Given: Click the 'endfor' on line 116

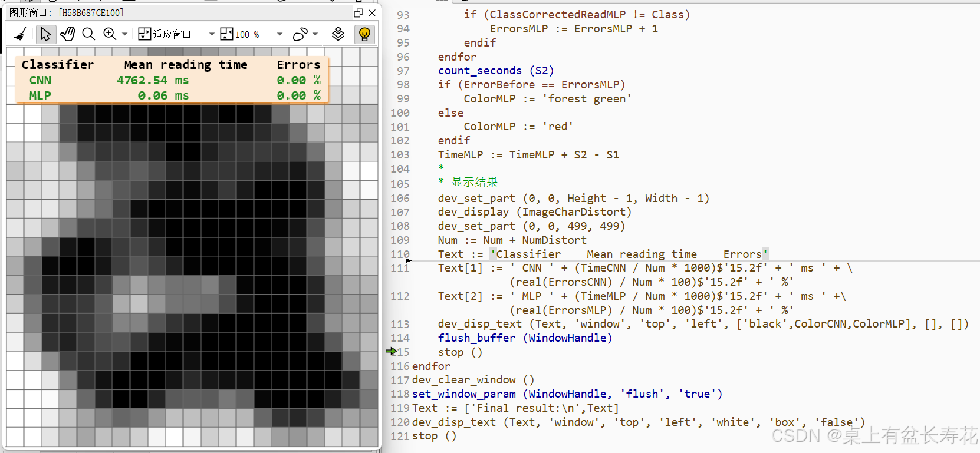Looking at the screenshot, I should point(431,366).
